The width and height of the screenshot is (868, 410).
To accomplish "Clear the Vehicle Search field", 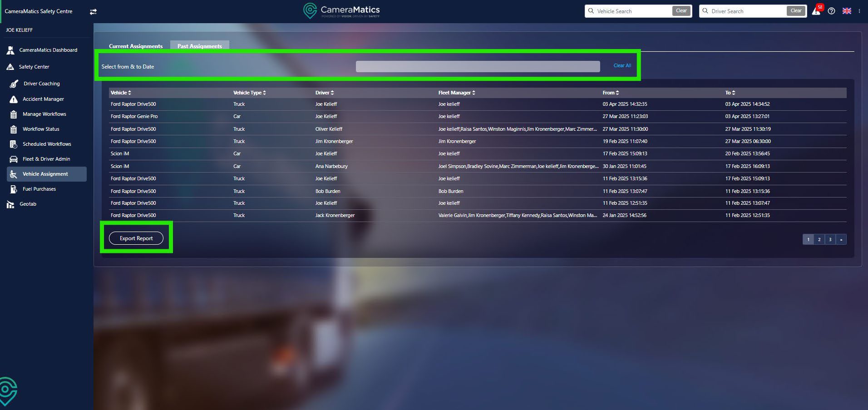I will [x=681, y=11].
